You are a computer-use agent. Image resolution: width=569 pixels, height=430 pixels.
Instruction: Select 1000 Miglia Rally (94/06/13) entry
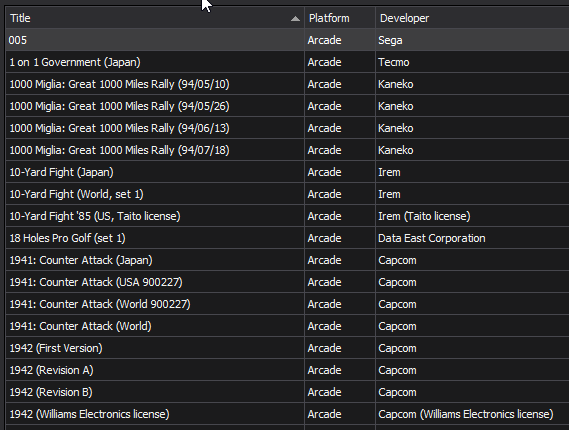pos(287,128)
